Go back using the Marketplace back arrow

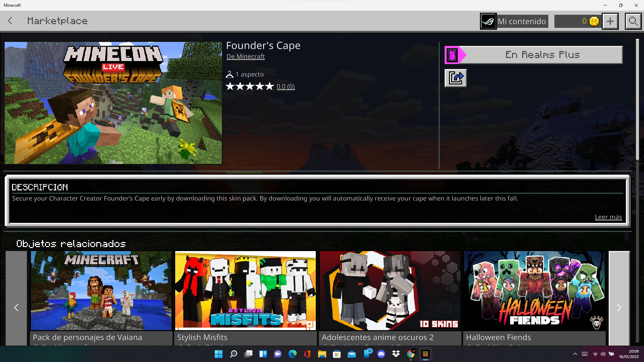click(x=10, y=21)
